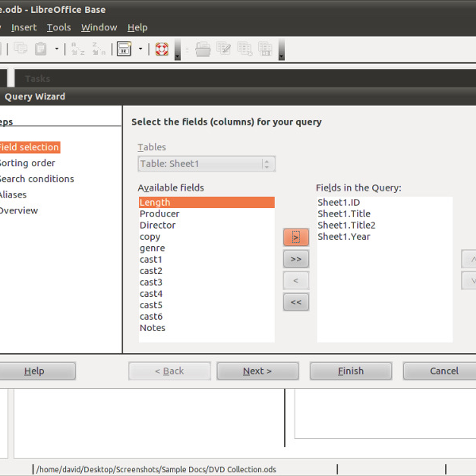Click the Finish button
The image size is (476, 476).
(351, 371)
